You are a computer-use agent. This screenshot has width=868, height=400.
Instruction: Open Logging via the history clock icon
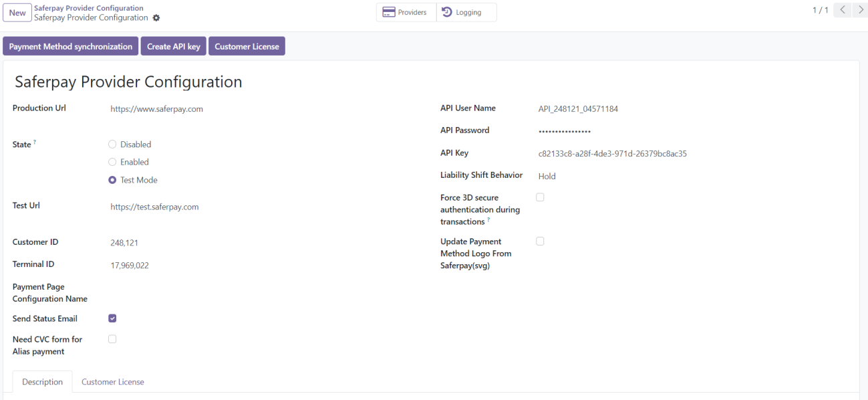click(447, 13)
